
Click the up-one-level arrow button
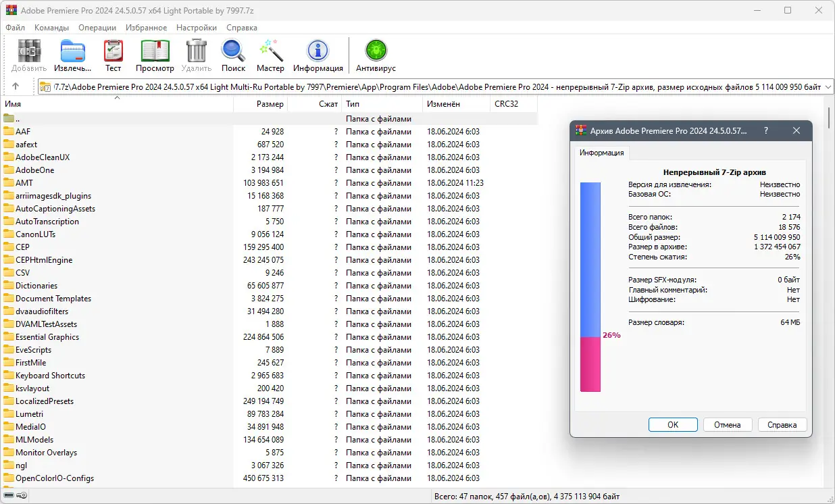pos(16,86)
